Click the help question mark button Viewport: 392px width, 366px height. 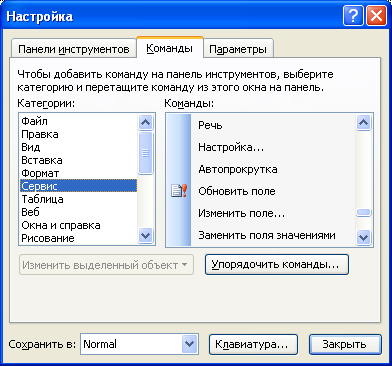click(x=353, y=16)
